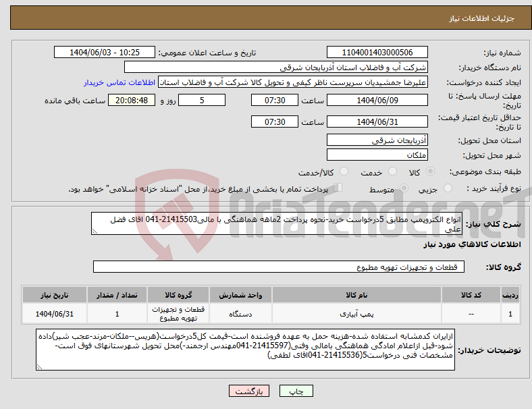This screenshot has width=532, height=409.
Task: Select the کالا/خدمت radio button
Action: coord(344,171)
